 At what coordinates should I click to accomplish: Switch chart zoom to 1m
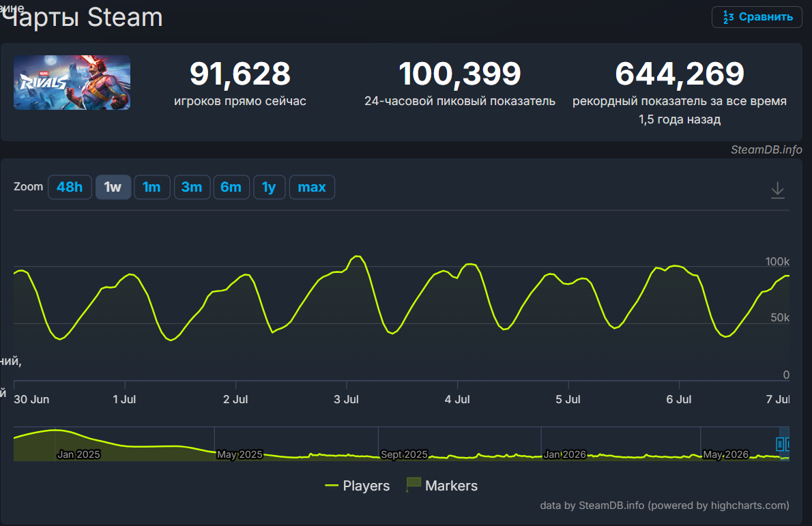pyautogui.click(x=151, y=187)
